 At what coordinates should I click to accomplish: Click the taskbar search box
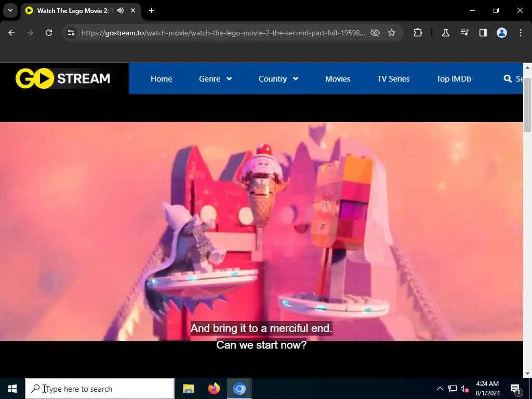coord(100,389)
